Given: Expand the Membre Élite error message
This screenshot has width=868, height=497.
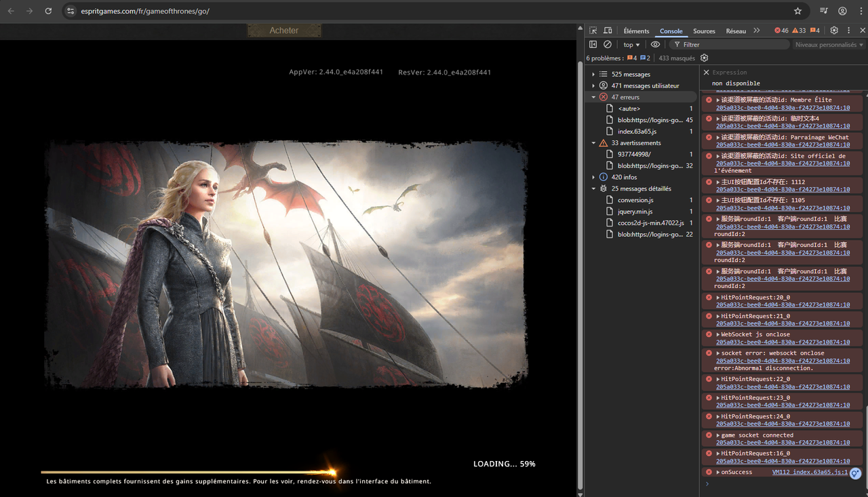Looking at the screenshot, I should click(718, 100).
